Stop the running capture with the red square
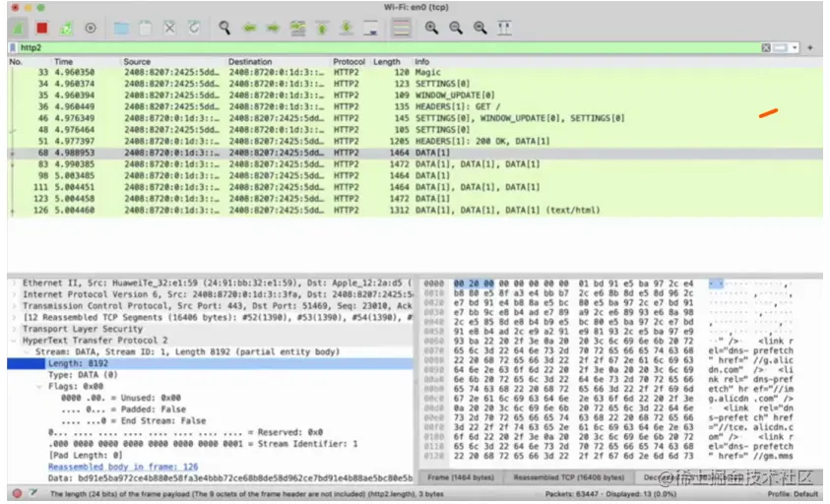The width and height of the screenshot is (830, 504). point(41,29)
